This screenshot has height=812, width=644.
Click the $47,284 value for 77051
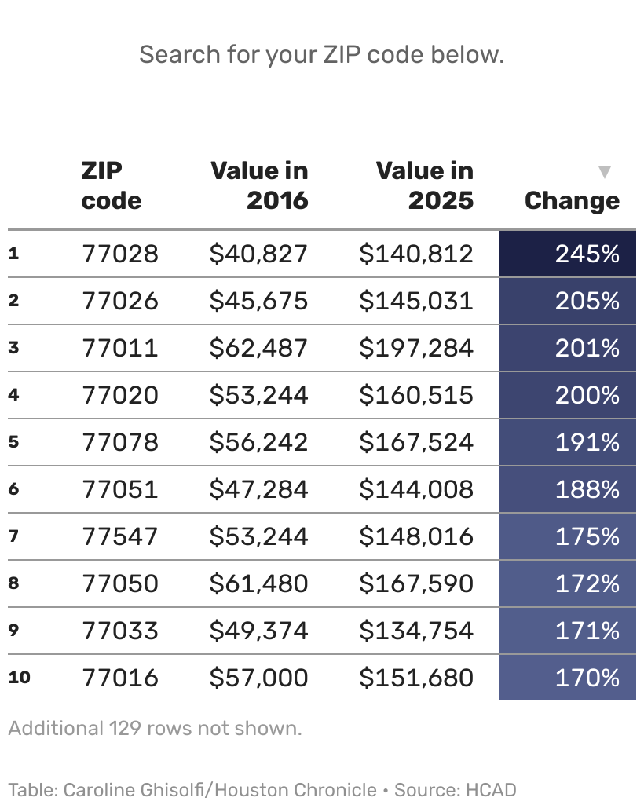pyautogui.click(x=258, y=489)
